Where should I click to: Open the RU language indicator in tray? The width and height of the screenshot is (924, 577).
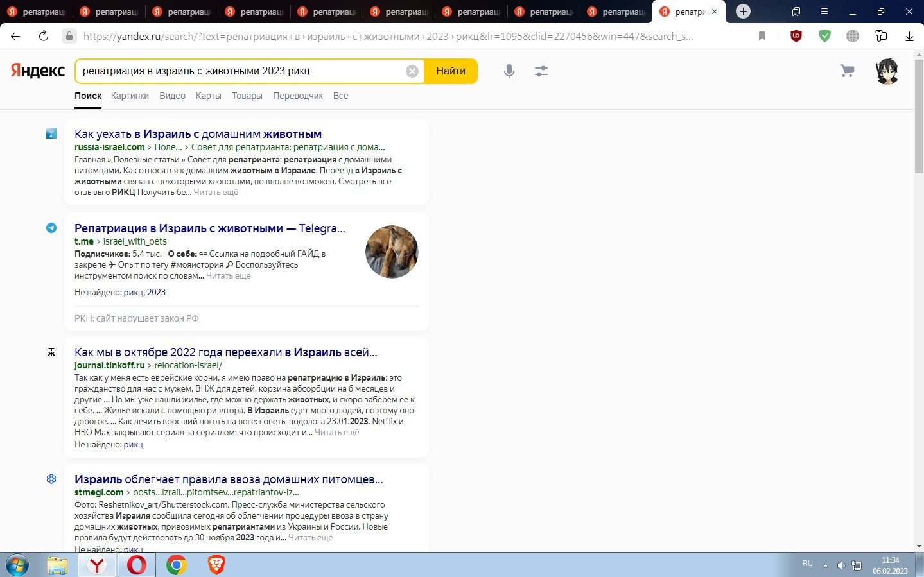click(808, 564)
